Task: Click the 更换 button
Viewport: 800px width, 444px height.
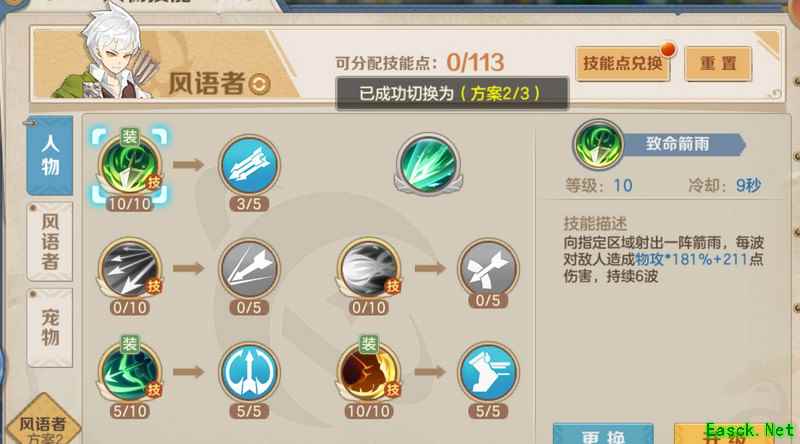Action: point(604,433)
